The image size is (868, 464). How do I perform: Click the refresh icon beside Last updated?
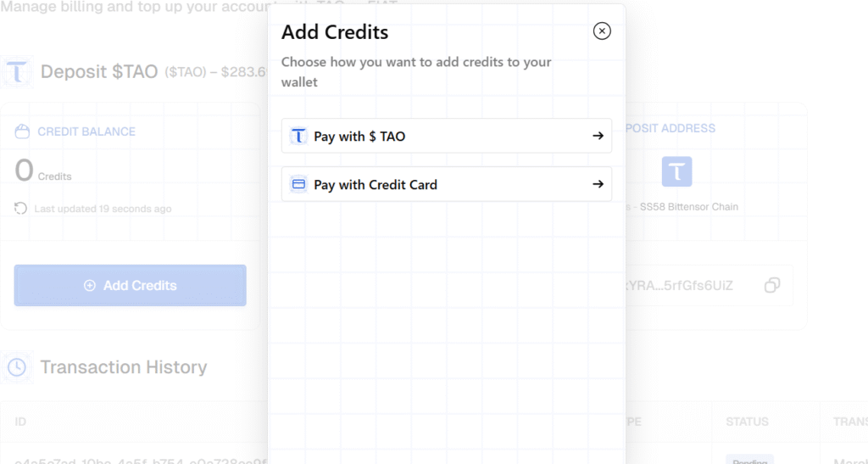coord(21,208)
